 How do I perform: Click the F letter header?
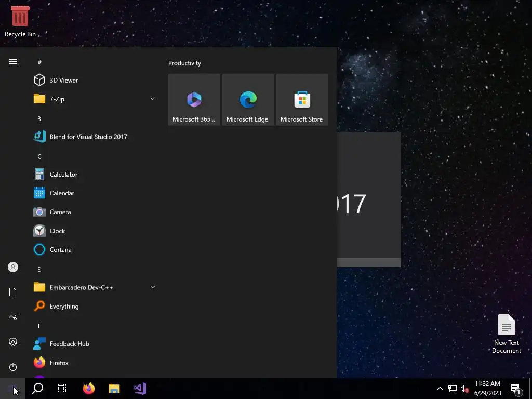(x=39, y=326)
